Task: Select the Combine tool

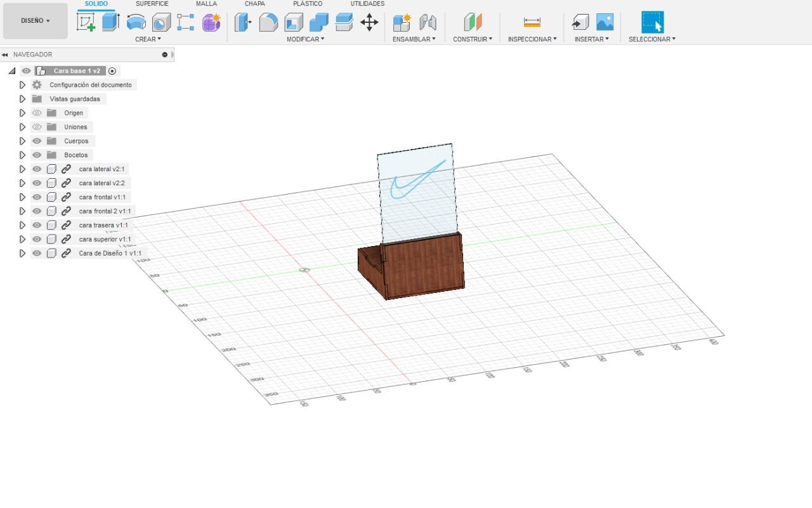Action: [x=319, y=23]
